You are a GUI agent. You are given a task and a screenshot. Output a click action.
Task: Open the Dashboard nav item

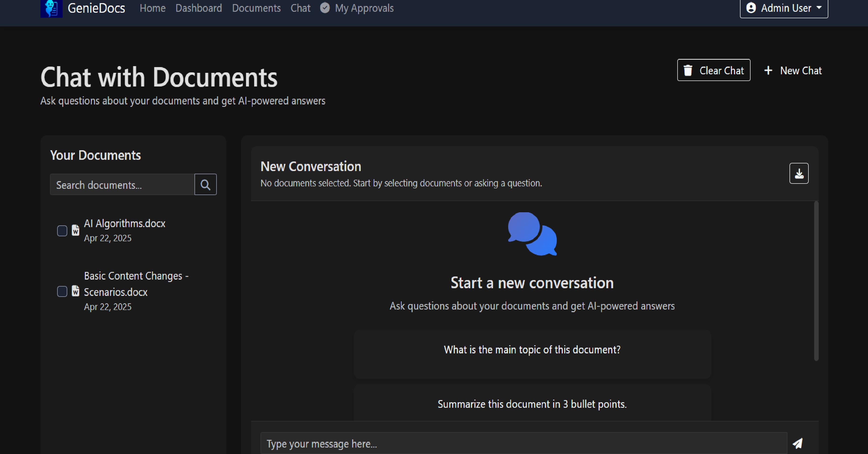coord(199,8)
